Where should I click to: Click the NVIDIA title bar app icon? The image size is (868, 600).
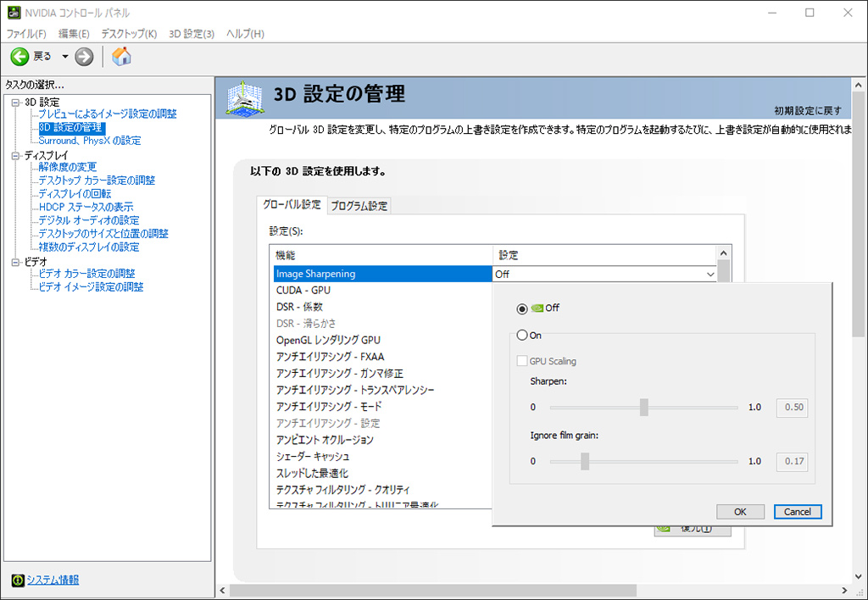tap(14, 12)
